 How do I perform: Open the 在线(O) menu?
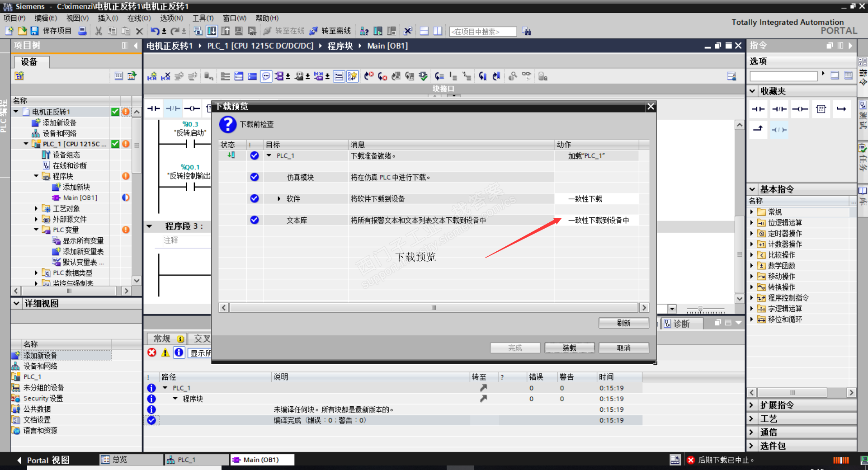click(139, 18)
